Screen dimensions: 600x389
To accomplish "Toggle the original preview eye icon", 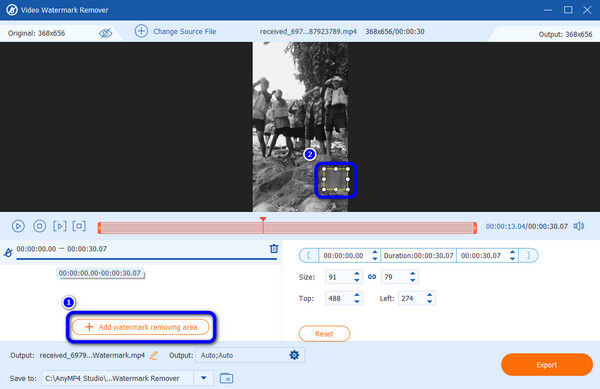I will pyautogui.click(x=105, y=33).
